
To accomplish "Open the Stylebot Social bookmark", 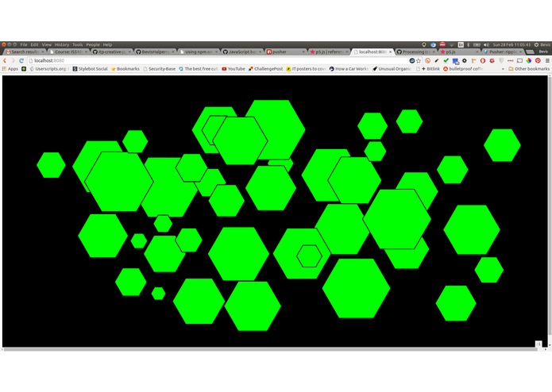I will 90,69.
